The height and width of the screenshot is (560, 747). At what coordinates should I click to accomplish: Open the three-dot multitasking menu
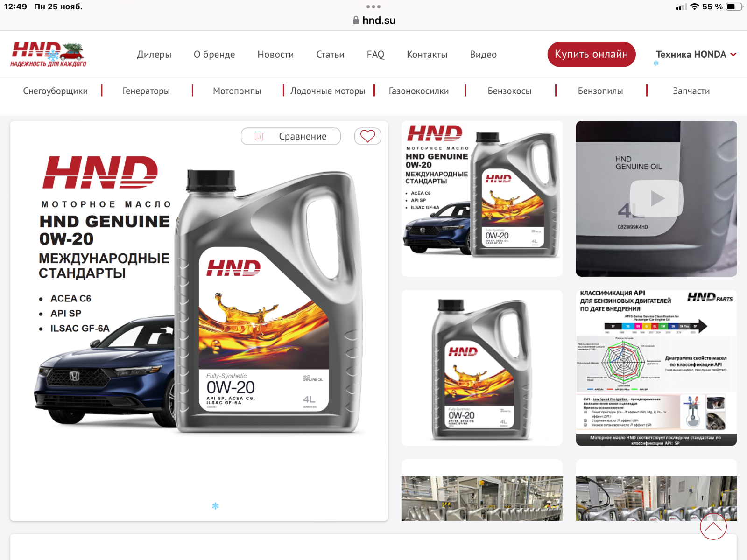(x=373, y=7)
